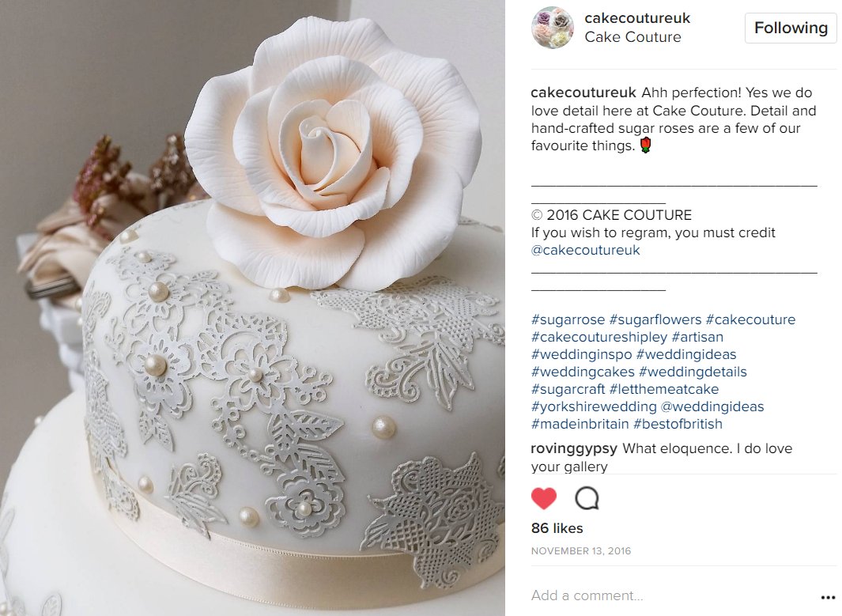Image resolution: width=842 pixels, height=616 pixels.
Task: Open the #weddinginspo hashtag
Action: [x=582, y=354]
